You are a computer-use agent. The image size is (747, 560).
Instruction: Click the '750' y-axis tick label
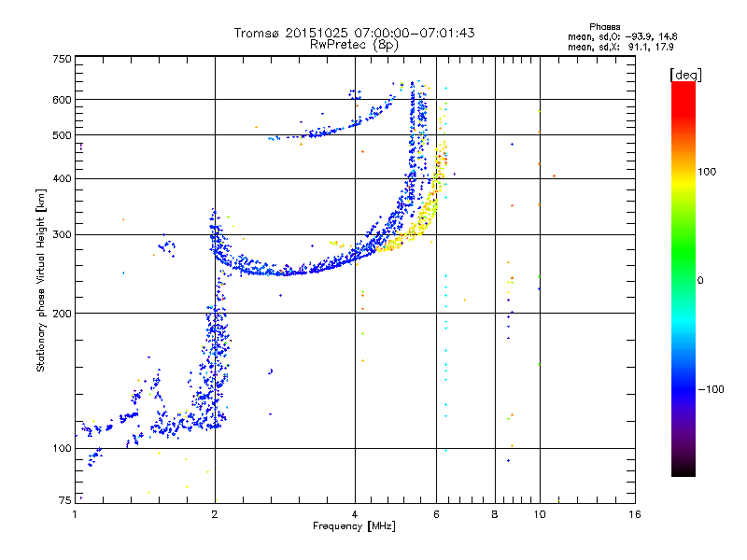(x=62, y=59)
